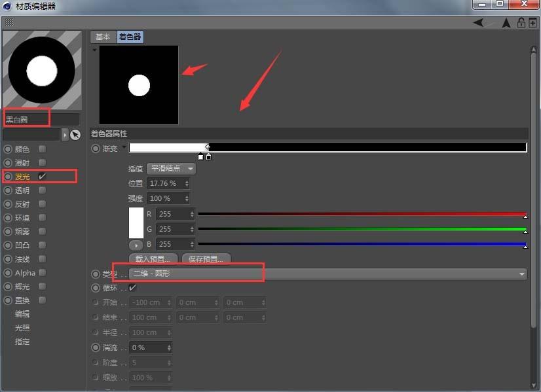Click the up navigation arrow icon
541x392 pixels.
coord(506,22)
